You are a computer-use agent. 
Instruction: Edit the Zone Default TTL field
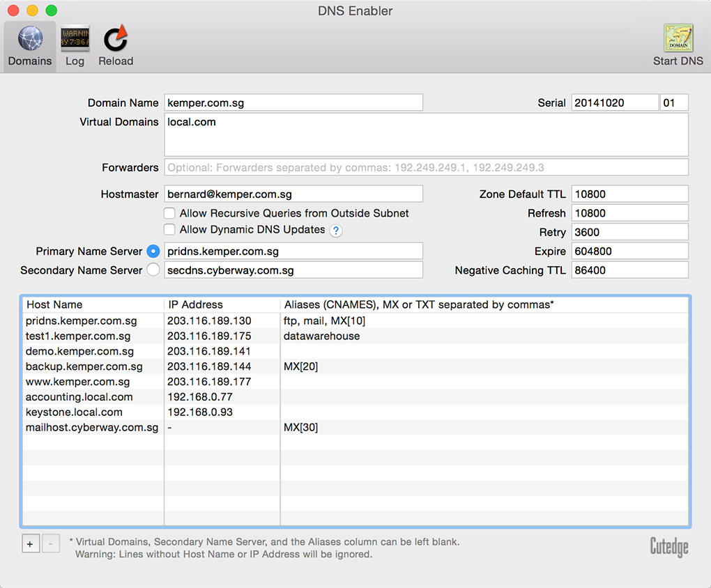pyautogui.click(x=629, y=194)
